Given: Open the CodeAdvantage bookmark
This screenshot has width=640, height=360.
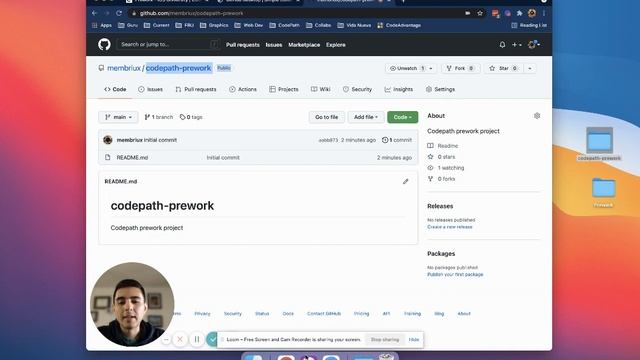Looking at the screenshot, I should (399, 25).
